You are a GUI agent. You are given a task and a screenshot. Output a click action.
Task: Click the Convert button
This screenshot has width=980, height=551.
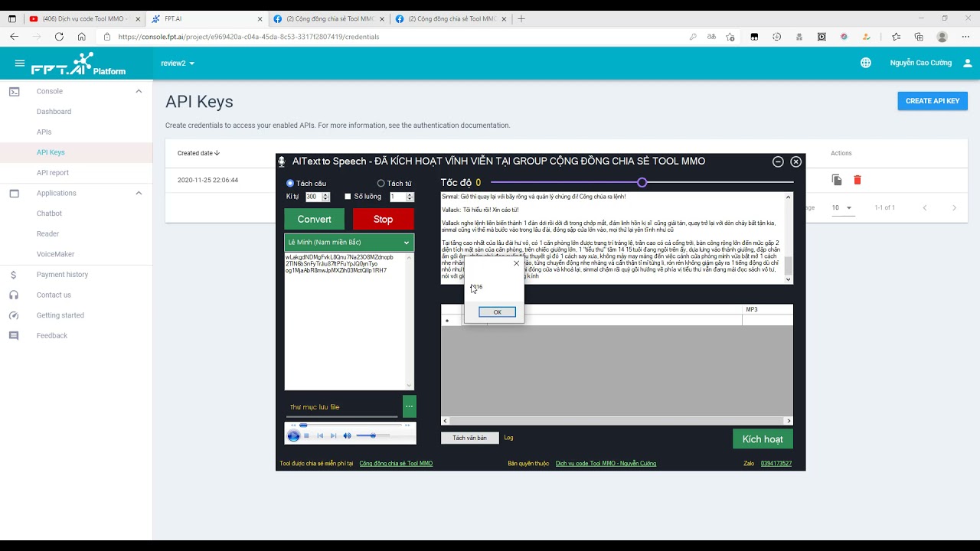pyautogui.click(x=315, y=219)
